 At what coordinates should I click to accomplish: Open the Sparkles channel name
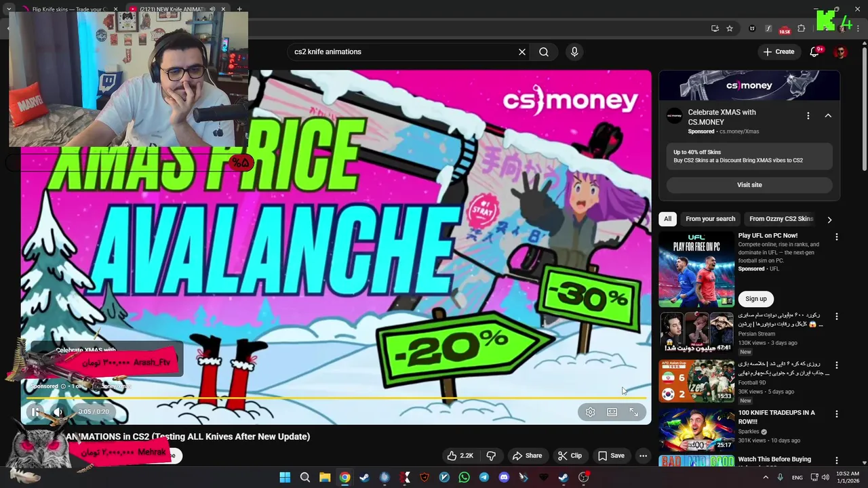(x=749, y=432)
